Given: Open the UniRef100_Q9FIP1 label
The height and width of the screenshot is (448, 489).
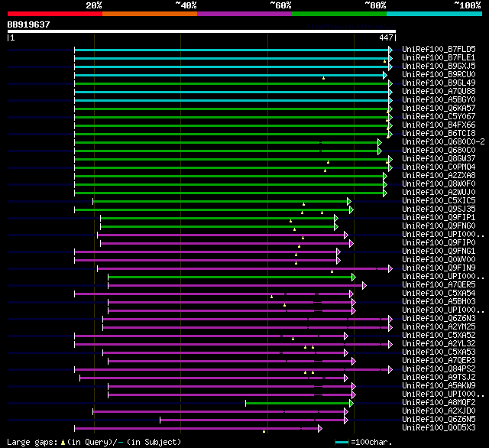Looking at the screenshot, I should [439, 218].
